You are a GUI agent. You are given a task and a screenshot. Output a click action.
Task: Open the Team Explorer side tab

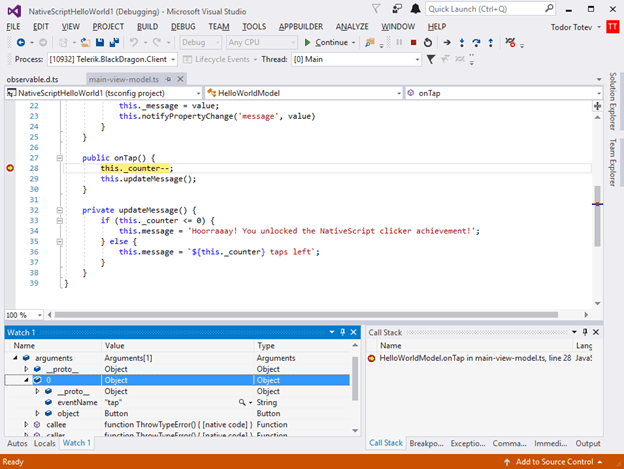point(613,162)
